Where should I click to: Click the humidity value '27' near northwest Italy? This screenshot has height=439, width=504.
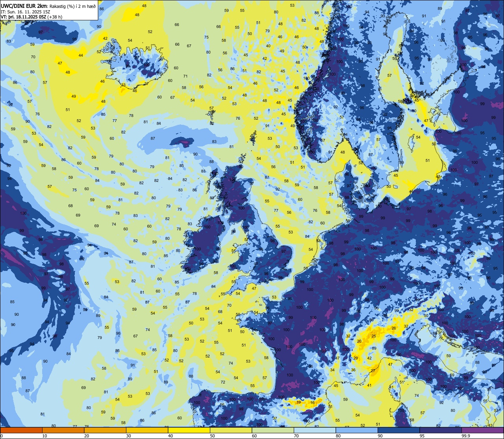coord(373,371)
